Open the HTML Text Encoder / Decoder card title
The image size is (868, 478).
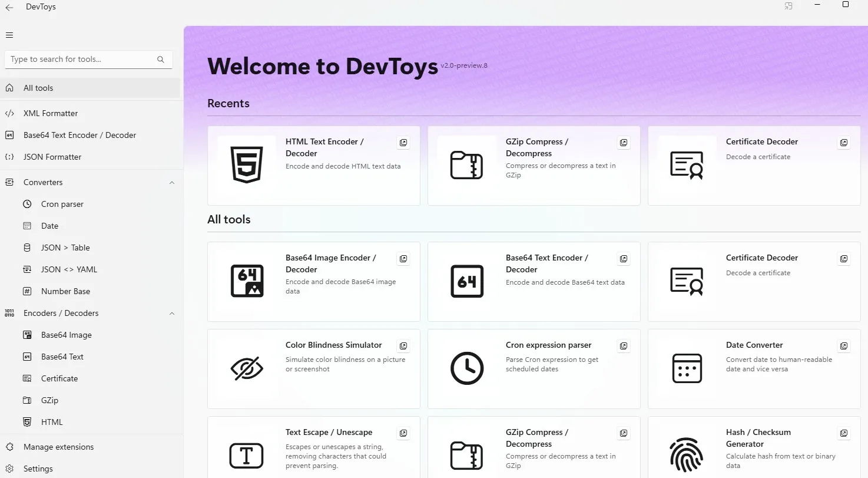click(324, 147)
